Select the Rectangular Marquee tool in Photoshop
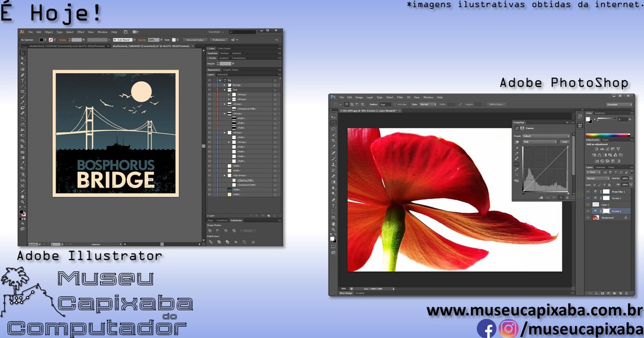Image resolution: width=644 pixels, height=338 pixels. point(333,123)
